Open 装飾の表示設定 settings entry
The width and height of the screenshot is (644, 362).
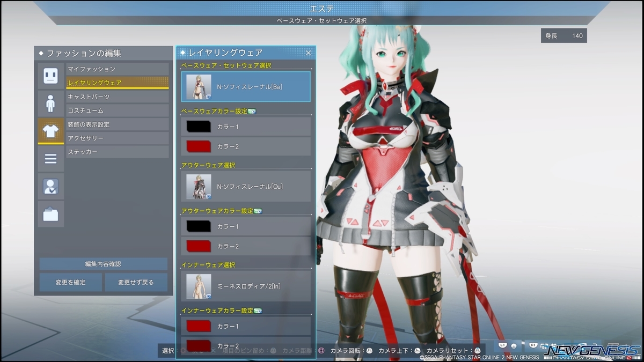118,124
